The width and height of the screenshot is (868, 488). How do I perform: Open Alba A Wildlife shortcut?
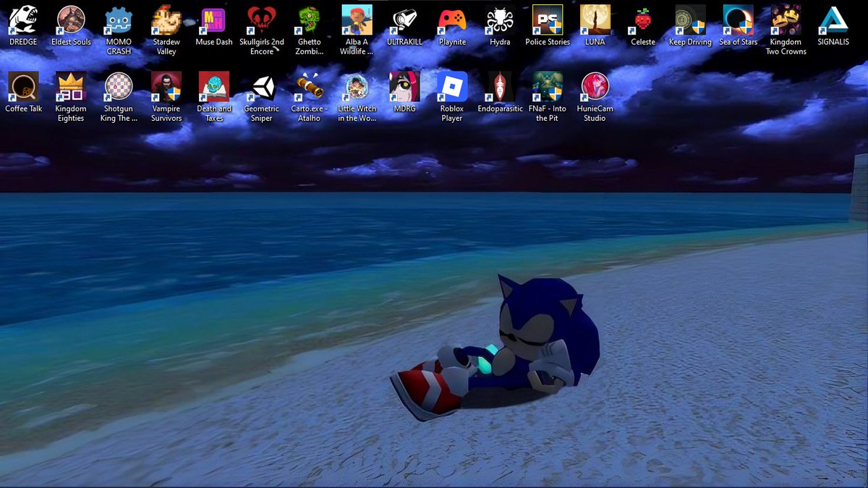coord(357,20)
